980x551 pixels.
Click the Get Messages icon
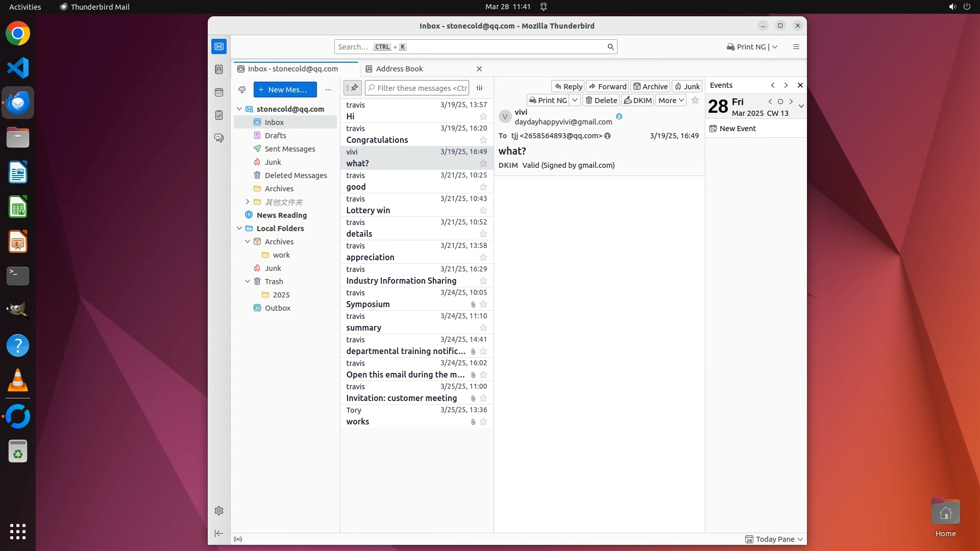tap(242, 90)
